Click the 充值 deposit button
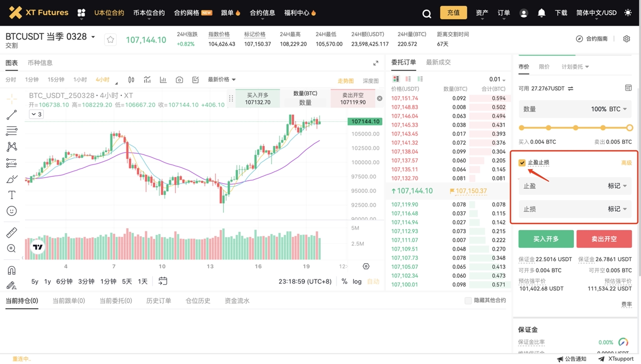This screenshot has height=364, width=641. 453,12
